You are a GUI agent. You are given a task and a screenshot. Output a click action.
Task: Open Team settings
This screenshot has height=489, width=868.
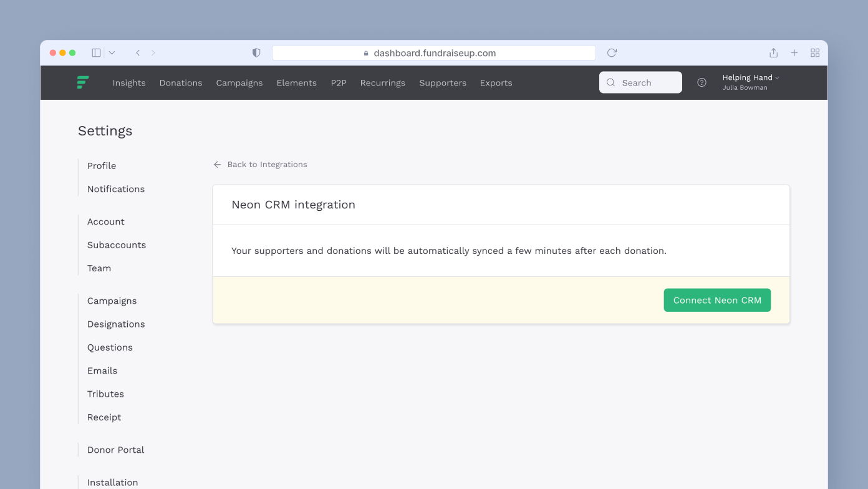(99, 268)
